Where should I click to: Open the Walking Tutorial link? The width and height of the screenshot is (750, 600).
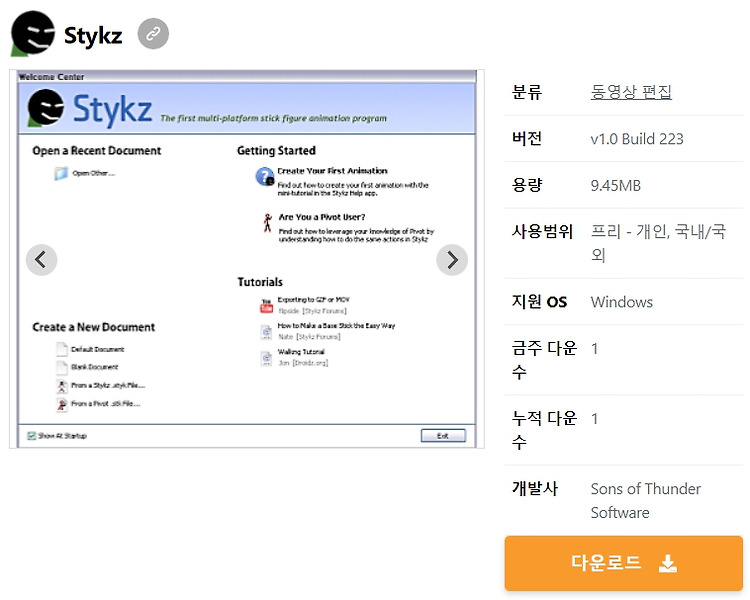click(301, 352)
